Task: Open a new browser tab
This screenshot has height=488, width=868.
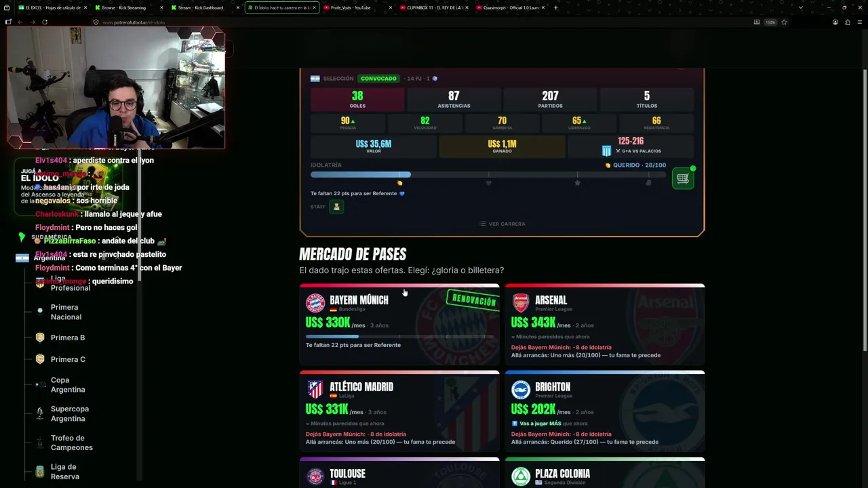Action: click(556, 7)
